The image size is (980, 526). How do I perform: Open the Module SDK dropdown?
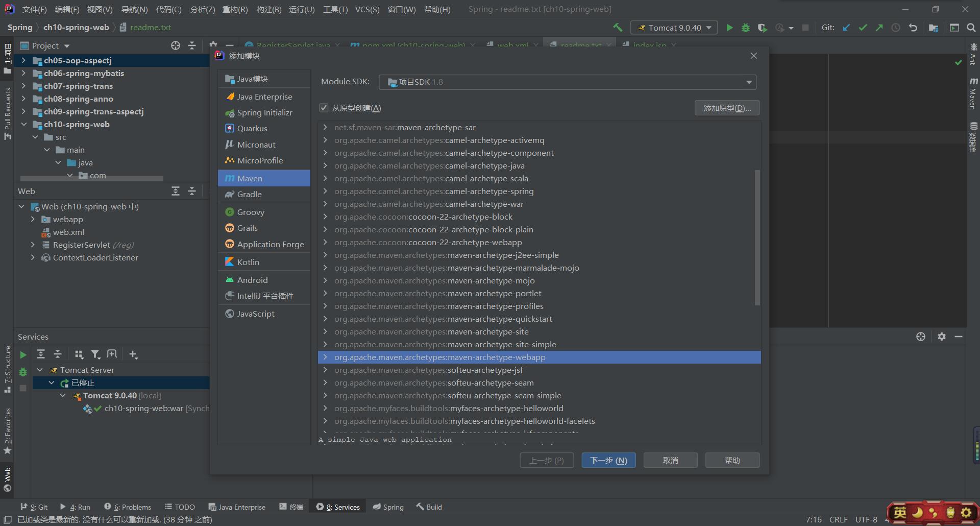(568, 82)
